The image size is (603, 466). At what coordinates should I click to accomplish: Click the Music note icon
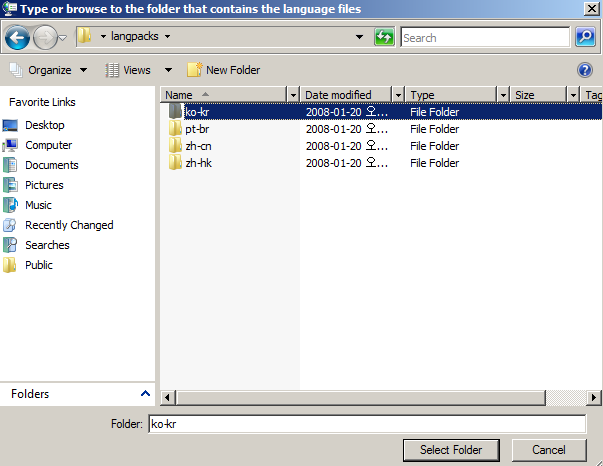[x=10, y=205]
